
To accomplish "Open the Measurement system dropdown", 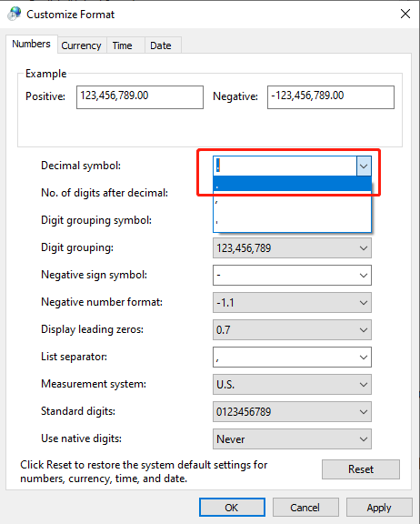I will [292, 384].
